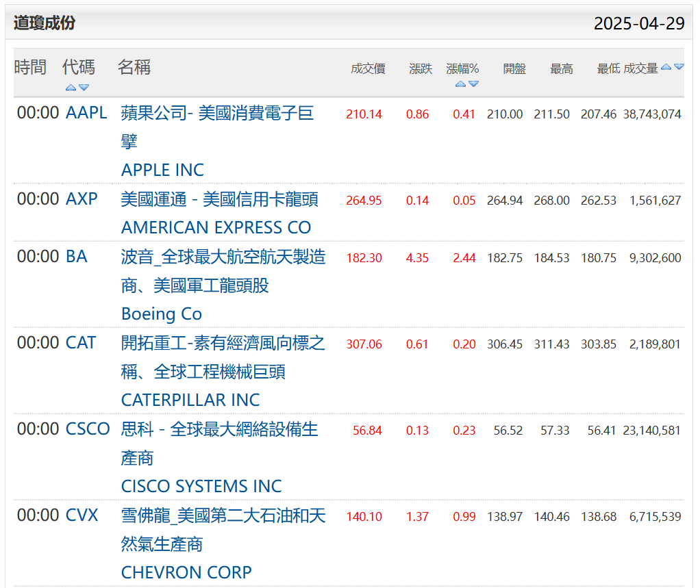Viewport: 700px width, 588px height.
Task: Sort 代碼 column ascending arrow
Action: [x=71, y=88]
